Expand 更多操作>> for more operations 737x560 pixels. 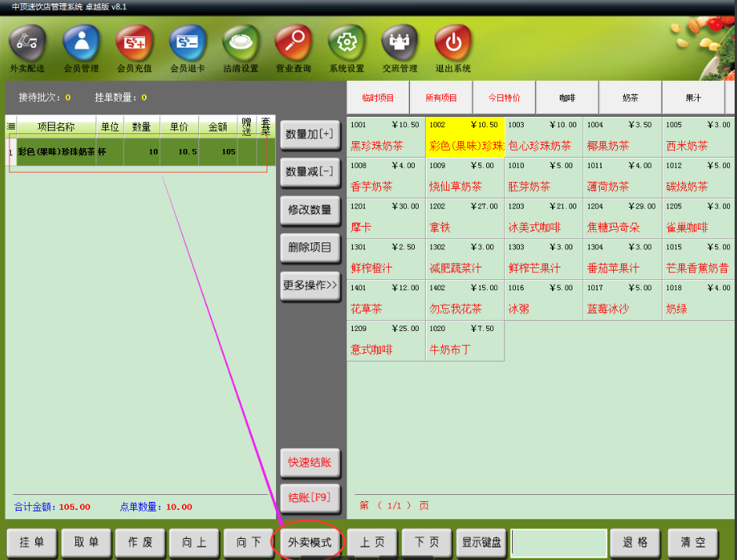tap(310, 285)
